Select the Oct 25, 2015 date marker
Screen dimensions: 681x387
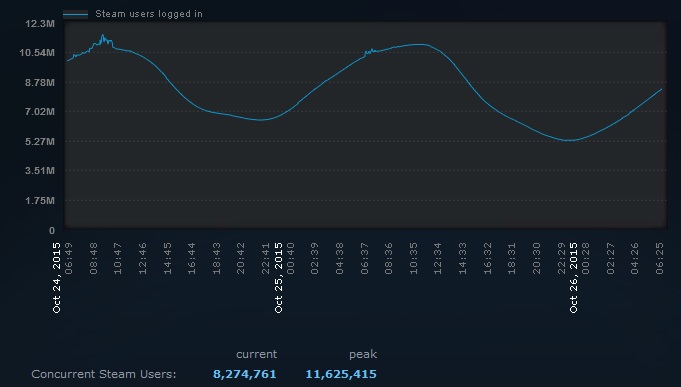[278, 278]
